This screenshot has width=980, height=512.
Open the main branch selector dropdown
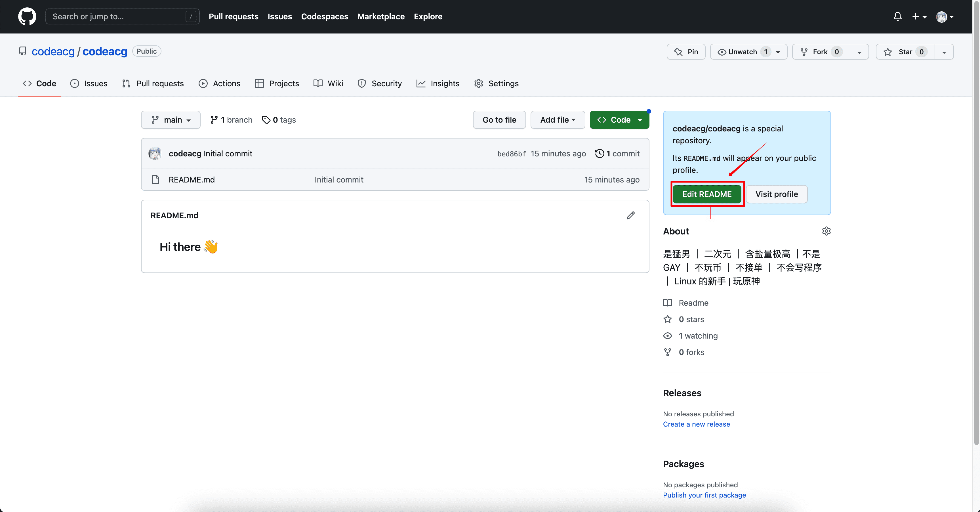coord(171,119)
